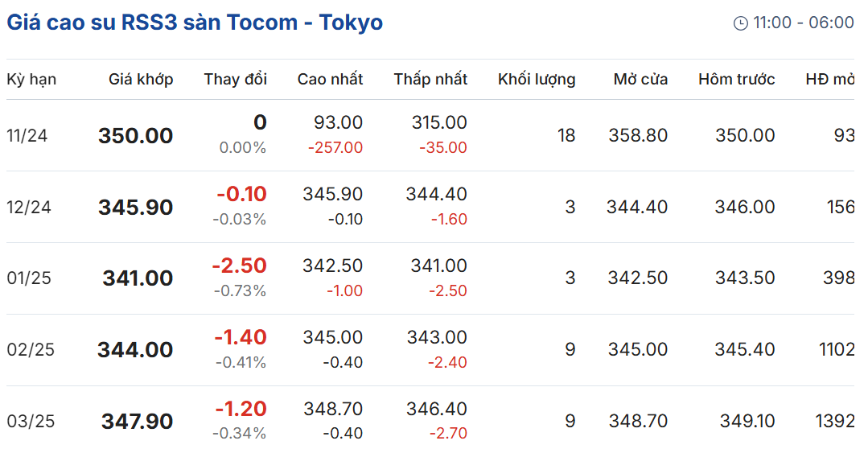Click the matched price 347.90
Image resolution: width=868 pixels, height=449 pixels.
coord(138,422)
